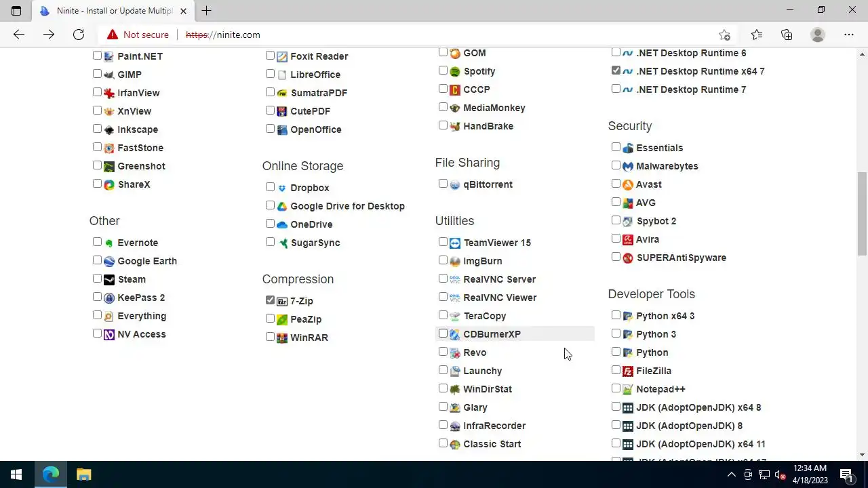This screenshot has height=488, width=868.
Task: Click the Google Earth icon
Action: [108, 261]
